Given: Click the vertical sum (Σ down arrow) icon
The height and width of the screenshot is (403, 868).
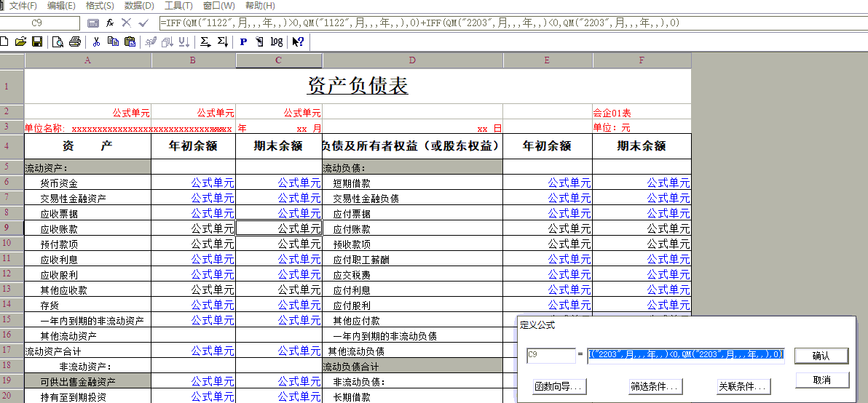Looking at the screenshot, I should point(223,41).
